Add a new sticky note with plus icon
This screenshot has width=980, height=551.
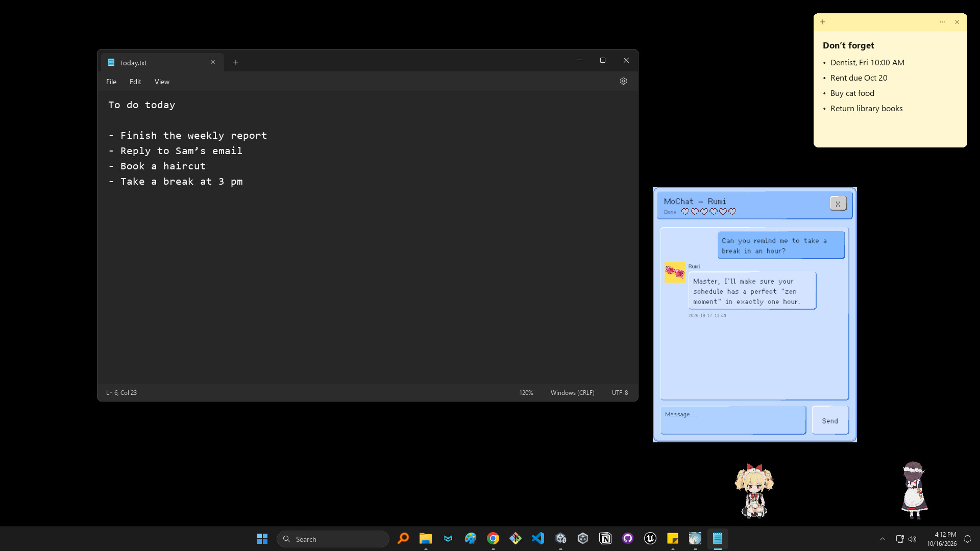(823, 22)
